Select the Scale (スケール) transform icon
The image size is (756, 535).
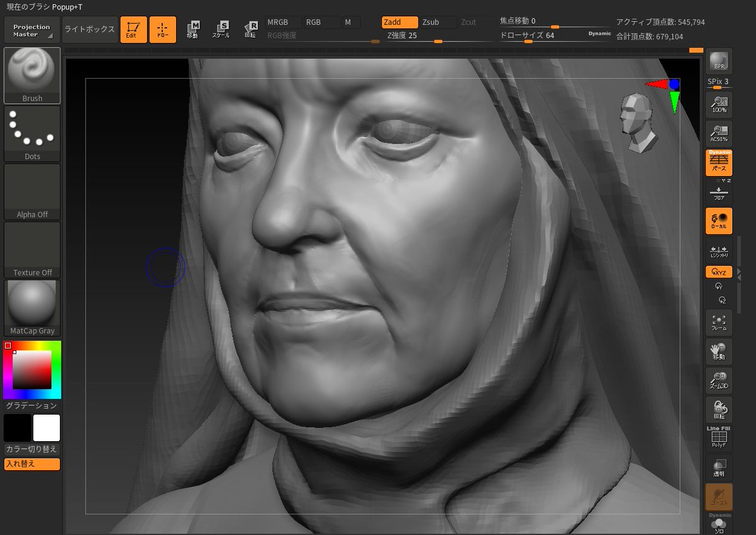point(221,30)
